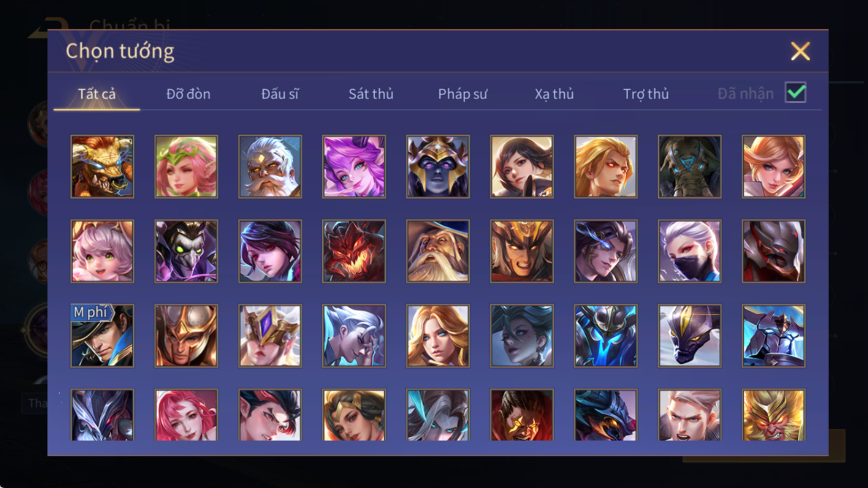Select the Tất cả tab
Screen dimensions: 868x488
96,94
